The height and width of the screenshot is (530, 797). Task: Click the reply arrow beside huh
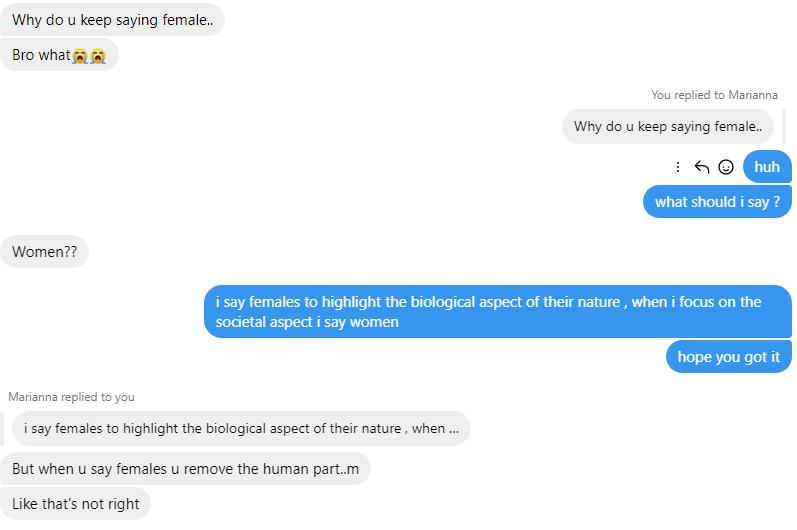tap(702, 167)
